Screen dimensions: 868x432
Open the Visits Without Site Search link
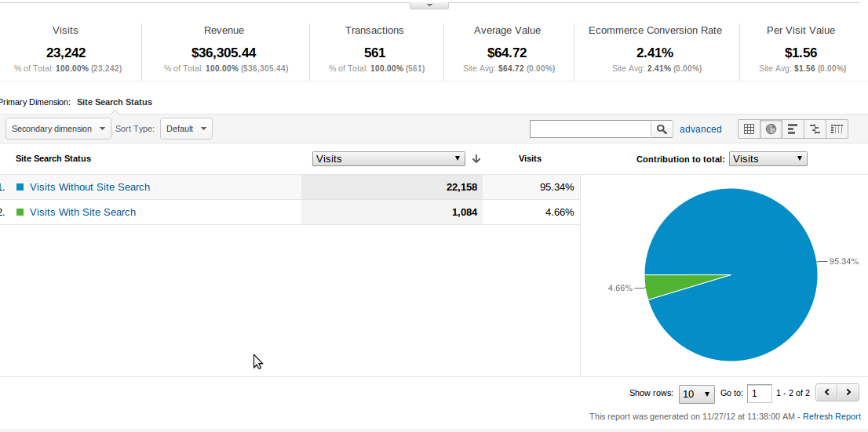[x=89, y=187]
